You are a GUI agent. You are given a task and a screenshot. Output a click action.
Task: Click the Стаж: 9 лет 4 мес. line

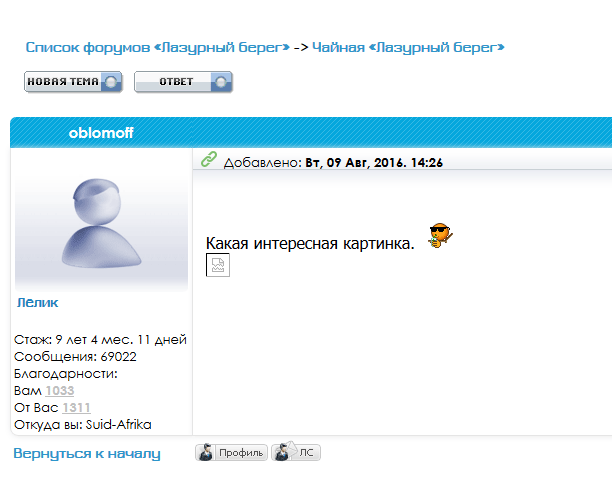(100, 340)
